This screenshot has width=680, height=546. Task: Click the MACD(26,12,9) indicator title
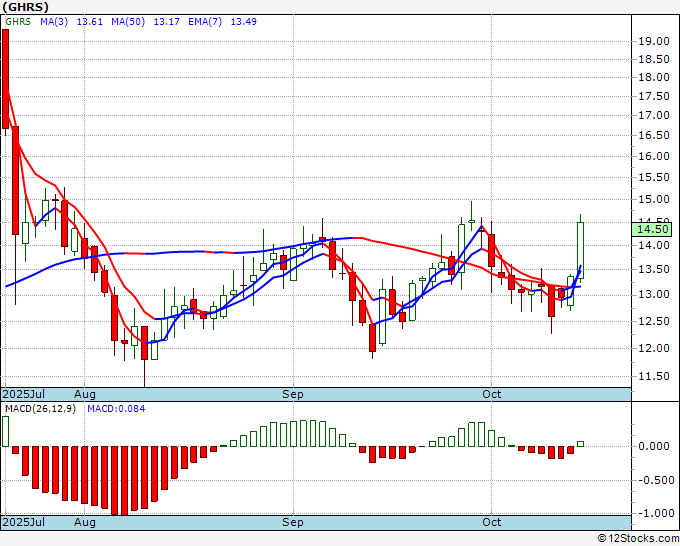coord(41,409)
